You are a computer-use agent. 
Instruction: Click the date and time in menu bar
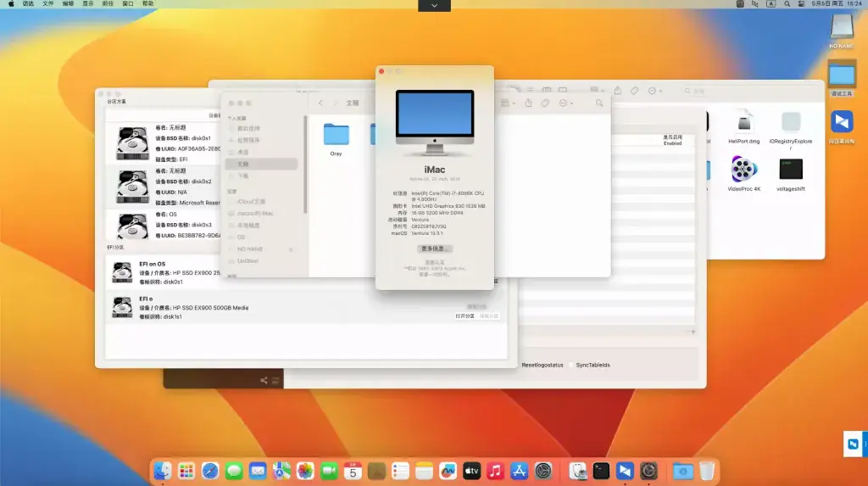pyautogui.click(x=837, y=4)
